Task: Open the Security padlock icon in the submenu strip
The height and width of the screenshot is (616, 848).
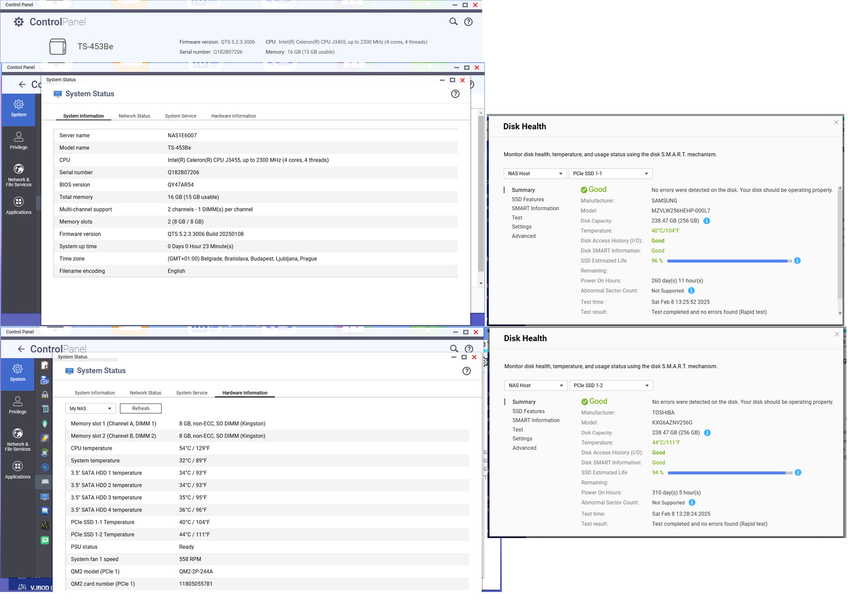Action: click(45, 394)
